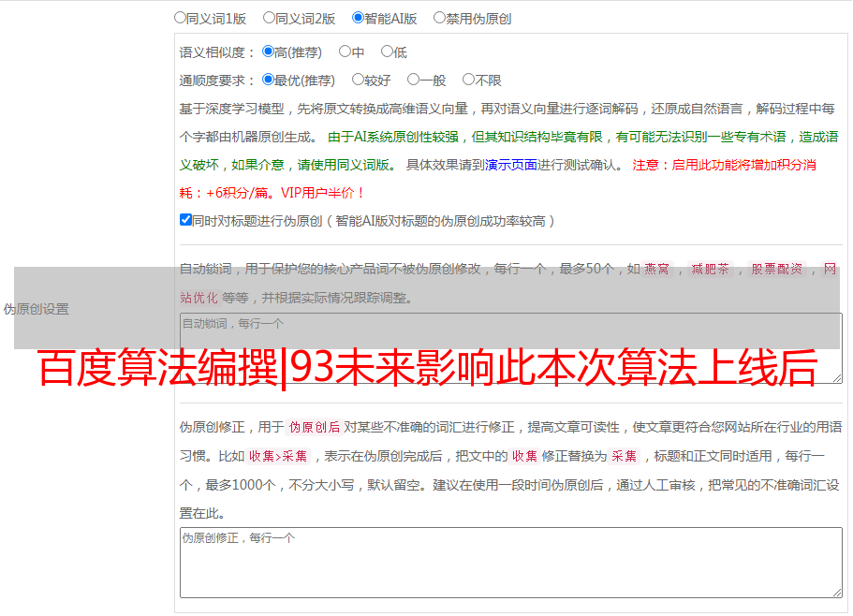Click the 燕窝 example keyword
This screenshot has width=853, height=616.
click(656, 269)
